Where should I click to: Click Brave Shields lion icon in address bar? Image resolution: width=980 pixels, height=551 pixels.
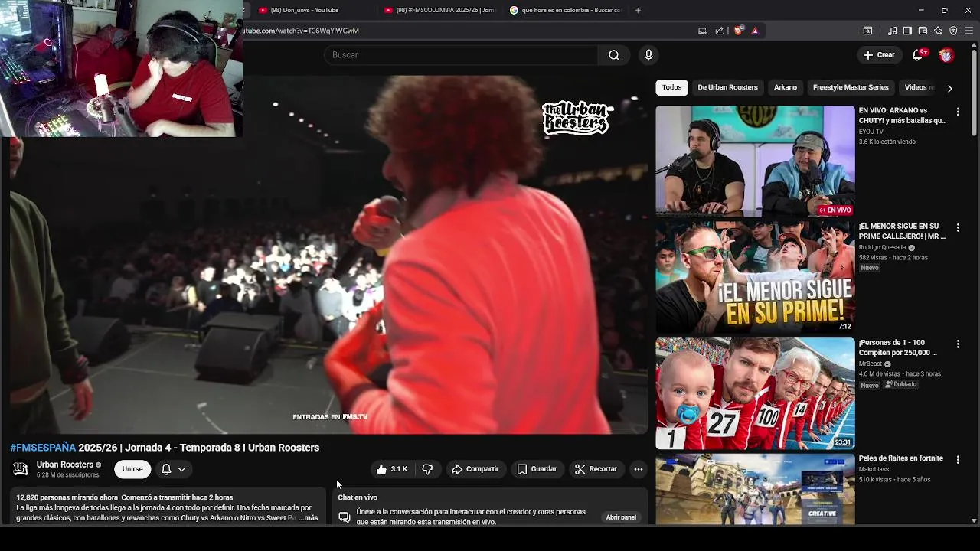(738, 31)
